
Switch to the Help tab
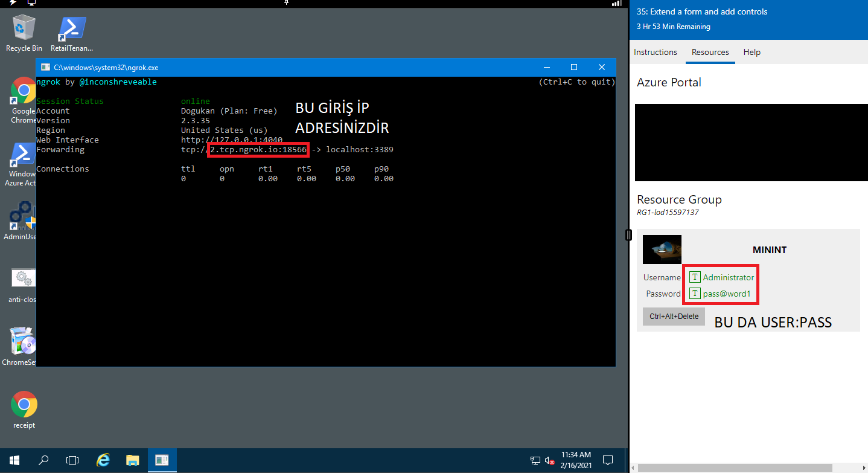(x=752, y=52)
